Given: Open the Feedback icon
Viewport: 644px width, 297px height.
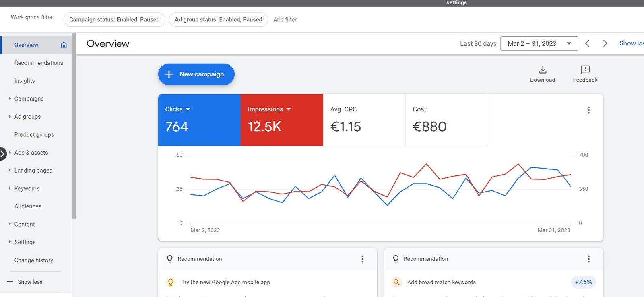Looking at the screenshot, I should coord(585,70).
